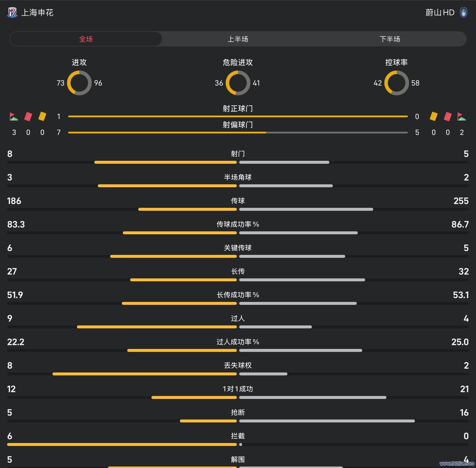Screen dimensions: 476x468
Task: Click the right side corner flag icon
Action: pyautogui.click(x=462, y=117)
